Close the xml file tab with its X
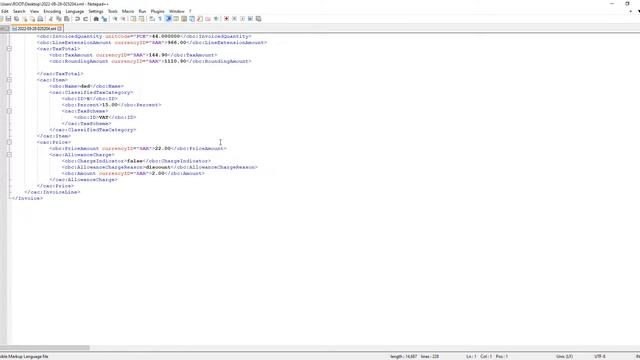Screen dimensions: 640x360 [x=60, y=29]
